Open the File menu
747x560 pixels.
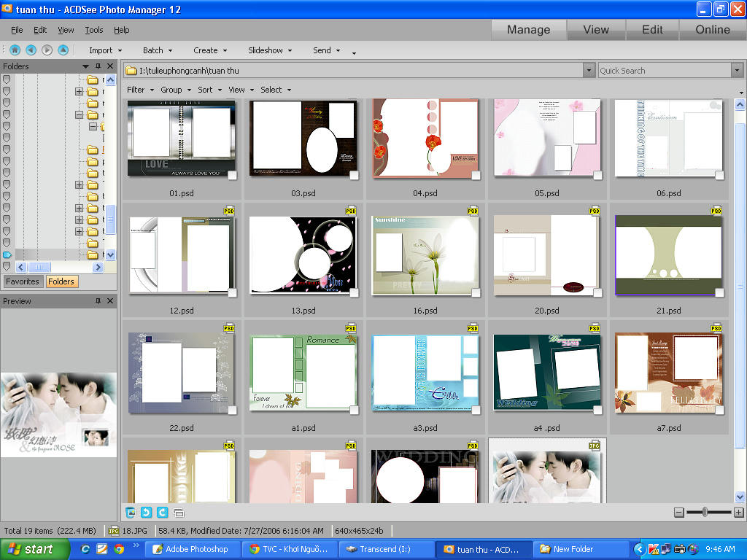[17, 30]
